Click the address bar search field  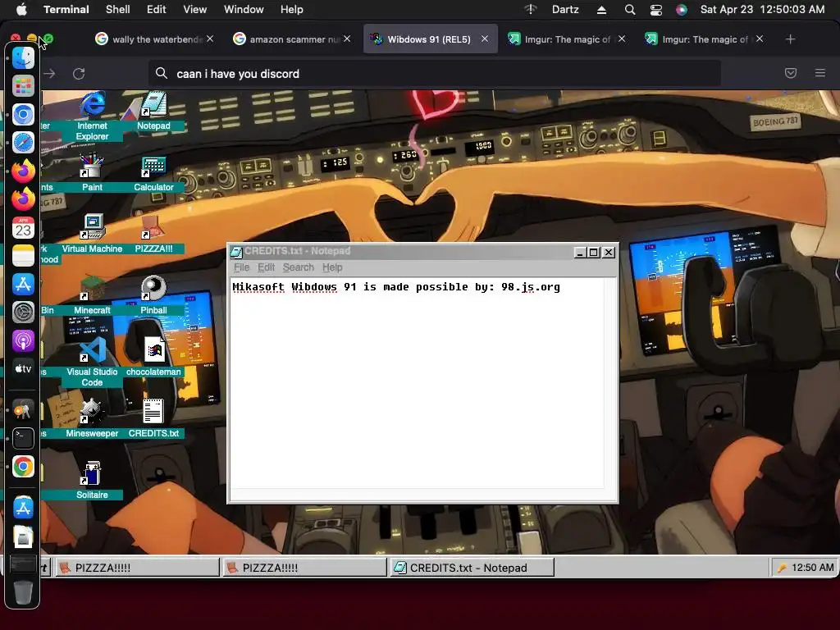[434, 73]
